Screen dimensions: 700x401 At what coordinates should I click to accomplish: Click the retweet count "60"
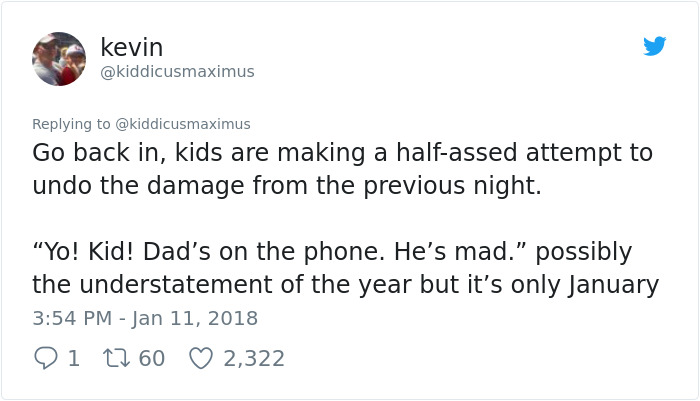152,359
